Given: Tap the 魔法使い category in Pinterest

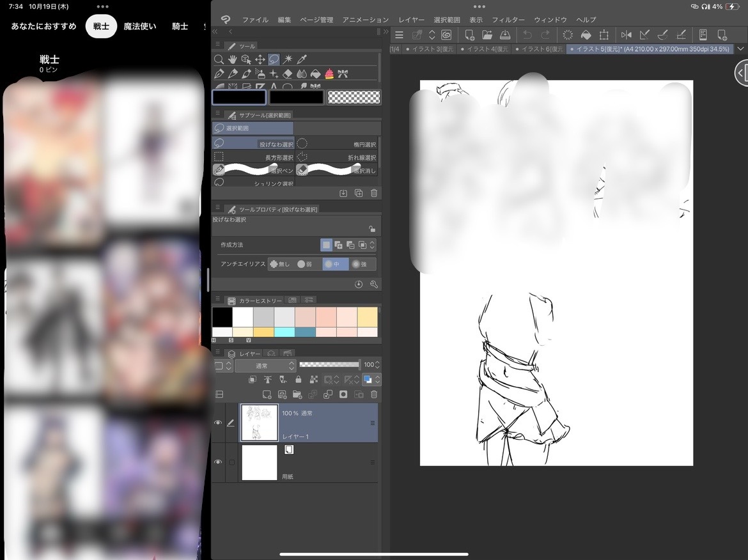Looking at the screenshot, I should [140, 26].
